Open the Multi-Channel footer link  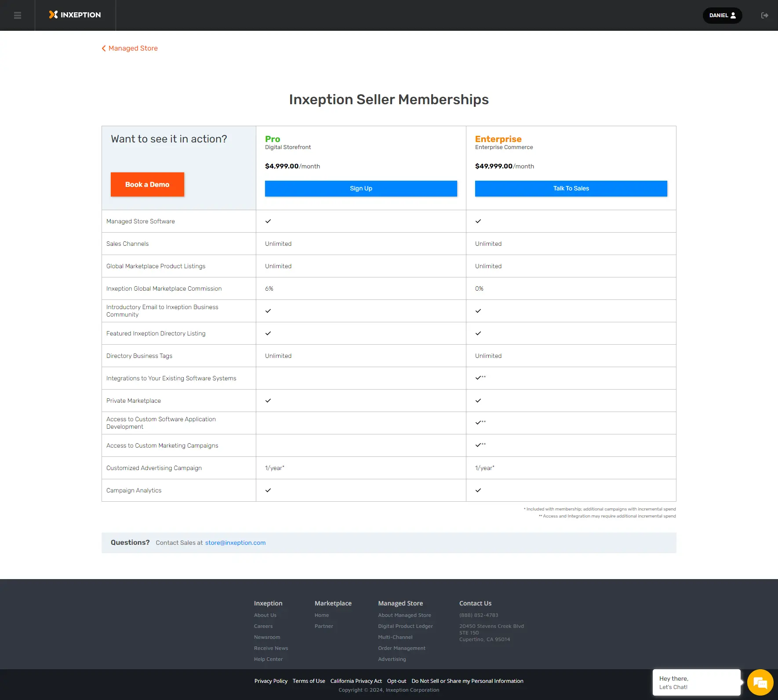(x=395, y=638)
